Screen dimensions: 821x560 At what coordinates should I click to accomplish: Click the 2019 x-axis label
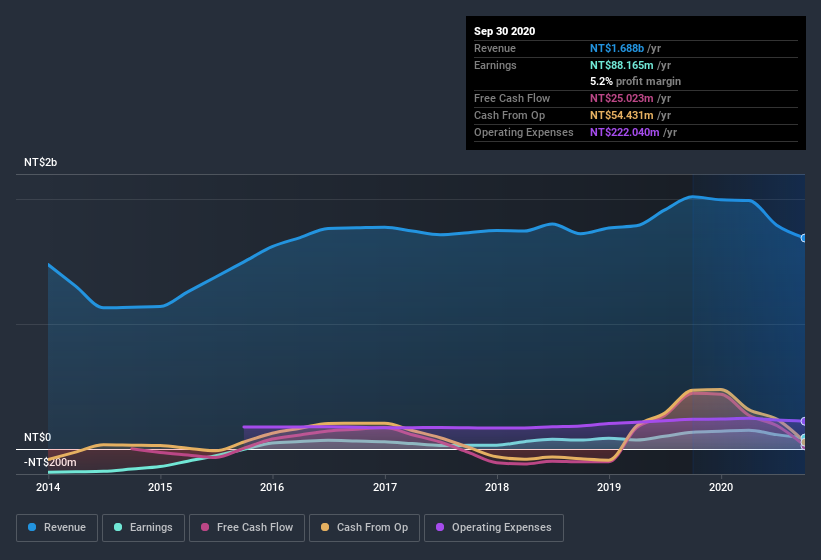pyautogui.click(x=609, y=487)
